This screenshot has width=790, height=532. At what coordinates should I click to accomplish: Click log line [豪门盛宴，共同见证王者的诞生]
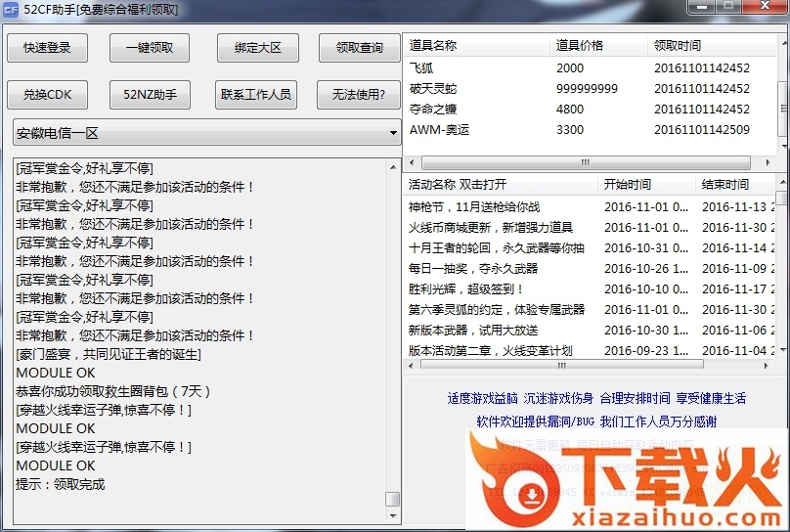tap(109, 354)
